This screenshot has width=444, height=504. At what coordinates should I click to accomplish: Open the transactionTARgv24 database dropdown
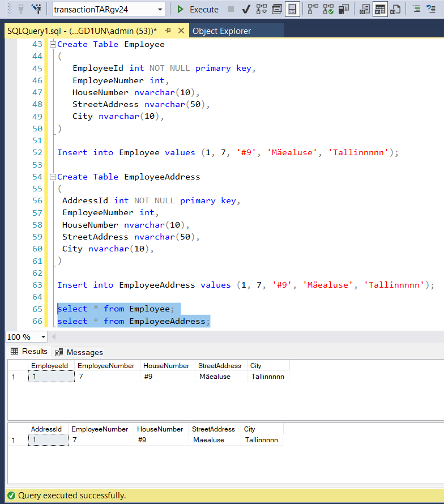point(160,10)
